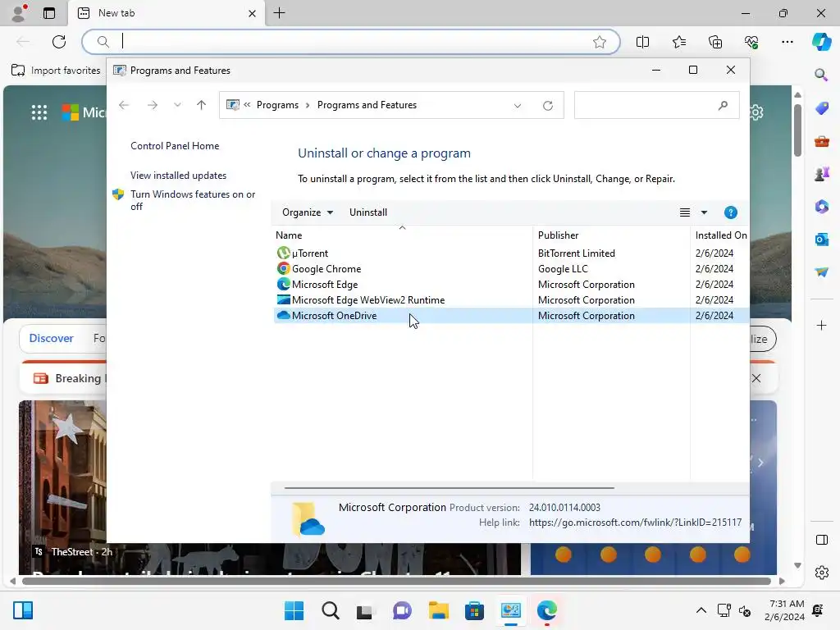Open Turn Windows features on or off
The image size is (840, 630).
pyautogui.click(x=192, y=200)
